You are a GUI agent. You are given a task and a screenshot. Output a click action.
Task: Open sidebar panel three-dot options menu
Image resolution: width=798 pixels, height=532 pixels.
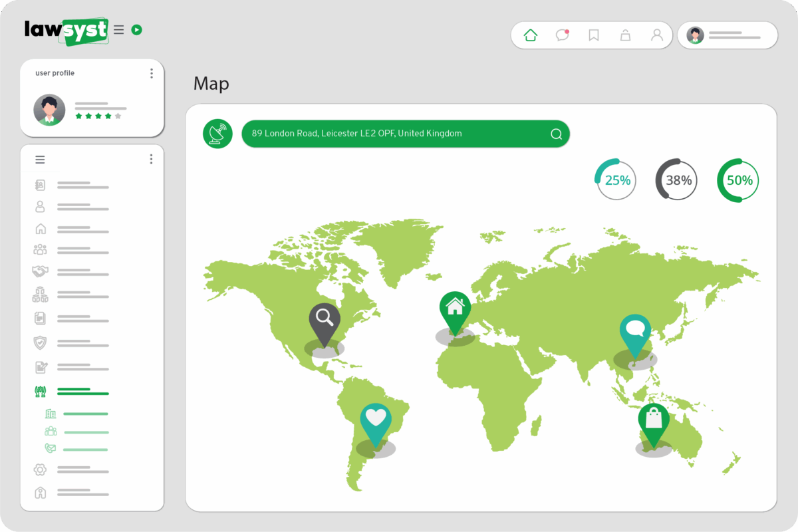tap(152, 159)
